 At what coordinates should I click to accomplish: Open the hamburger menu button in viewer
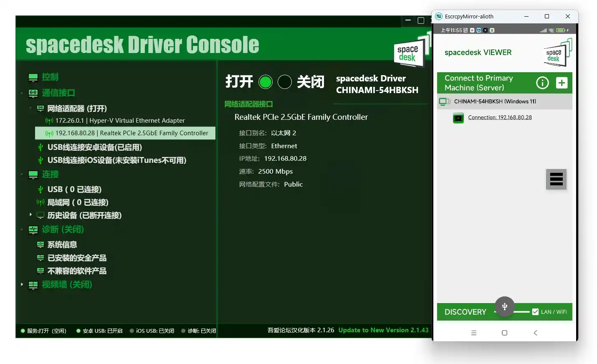[x=556, y=179]
